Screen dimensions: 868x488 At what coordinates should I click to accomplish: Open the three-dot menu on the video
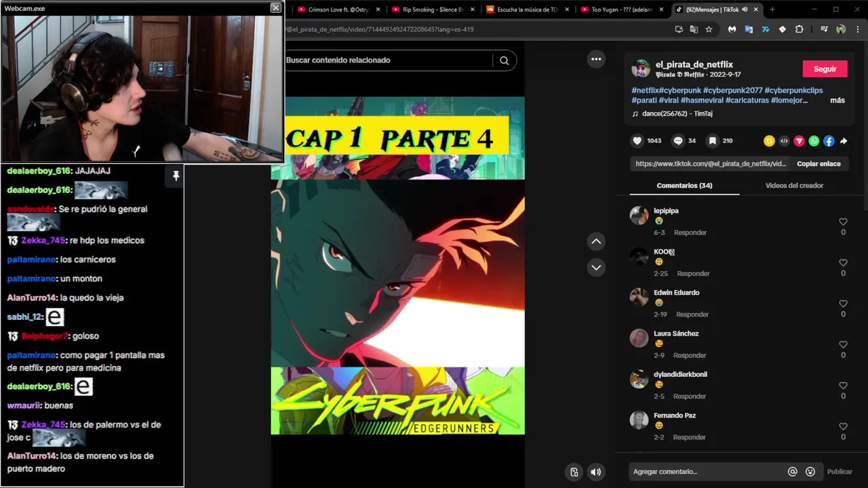(596, 59)
